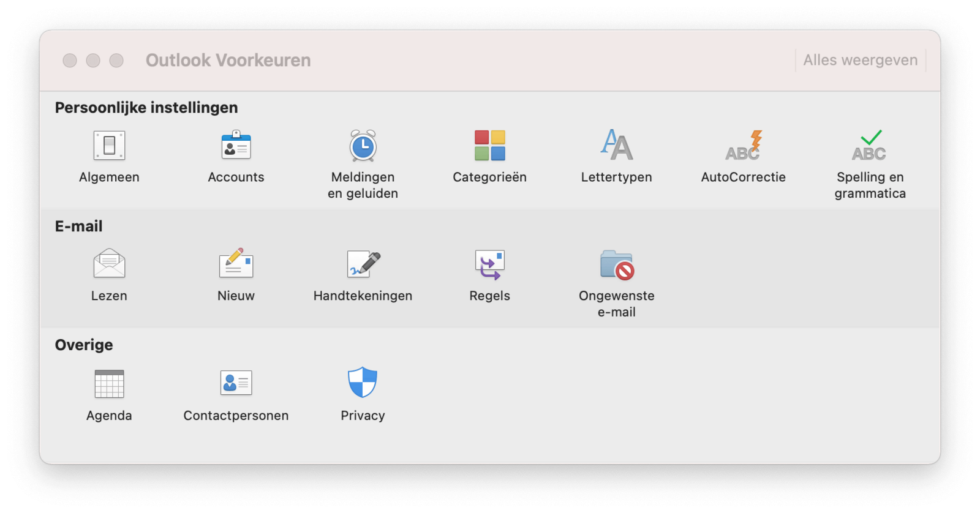Click the Persoonlijke instellingen section heading
Screen dimensions: 980x513
(x=146, y=108)
